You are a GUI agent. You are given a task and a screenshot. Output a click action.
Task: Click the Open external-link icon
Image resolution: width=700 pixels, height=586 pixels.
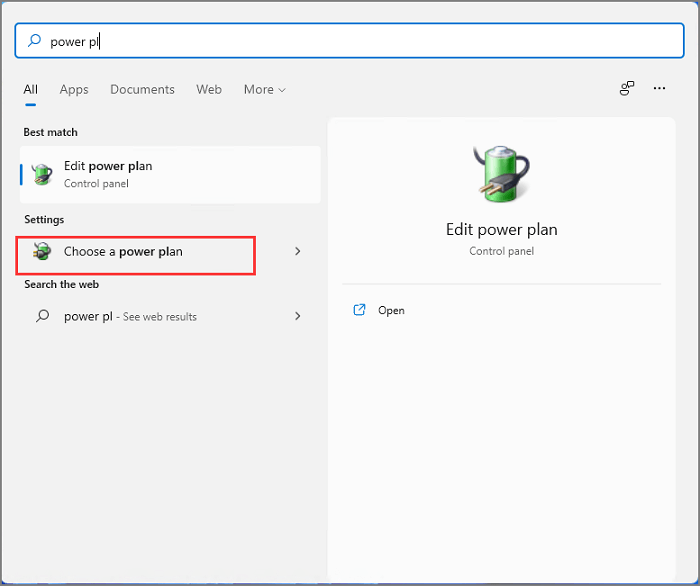coord(360,310)
